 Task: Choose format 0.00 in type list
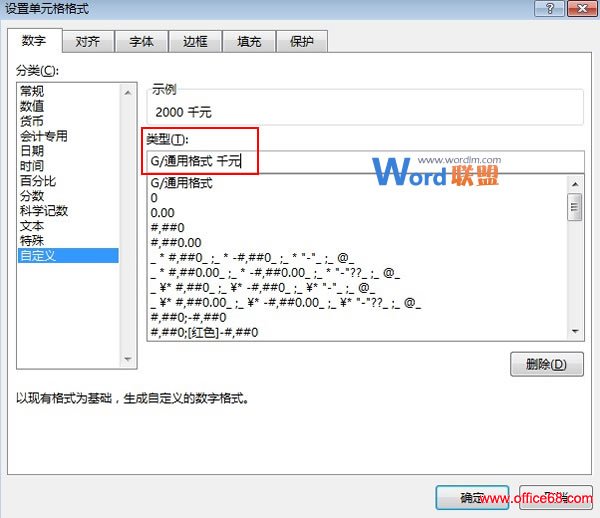click(x=357, y=213)
